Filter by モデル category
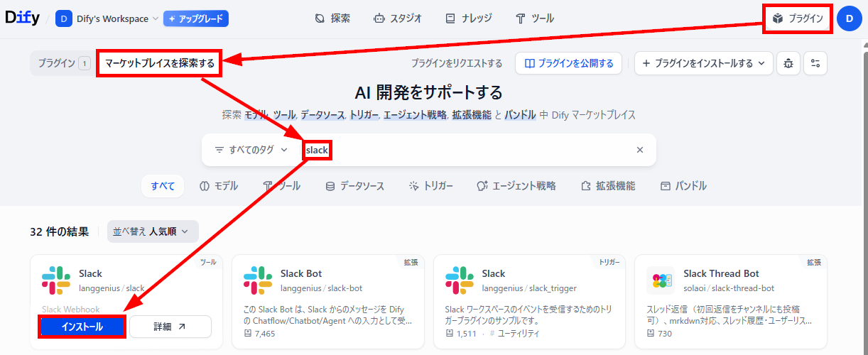 (x=218, y=186)
